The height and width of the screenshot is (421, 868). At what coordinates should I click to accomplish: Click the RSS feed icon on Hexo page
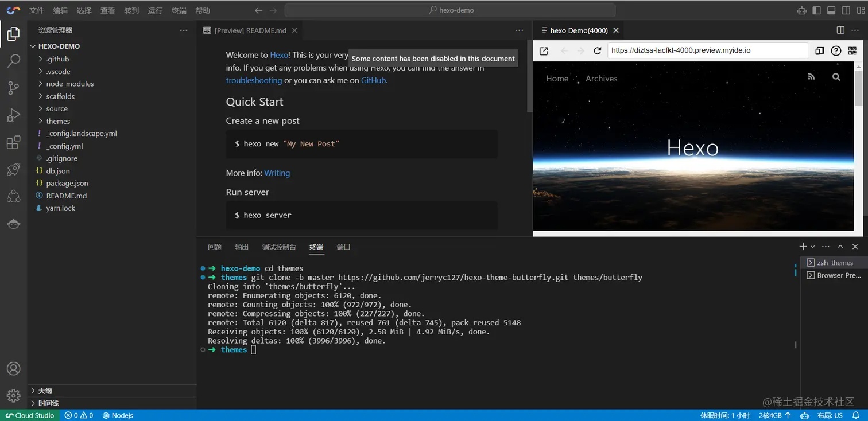811,77
